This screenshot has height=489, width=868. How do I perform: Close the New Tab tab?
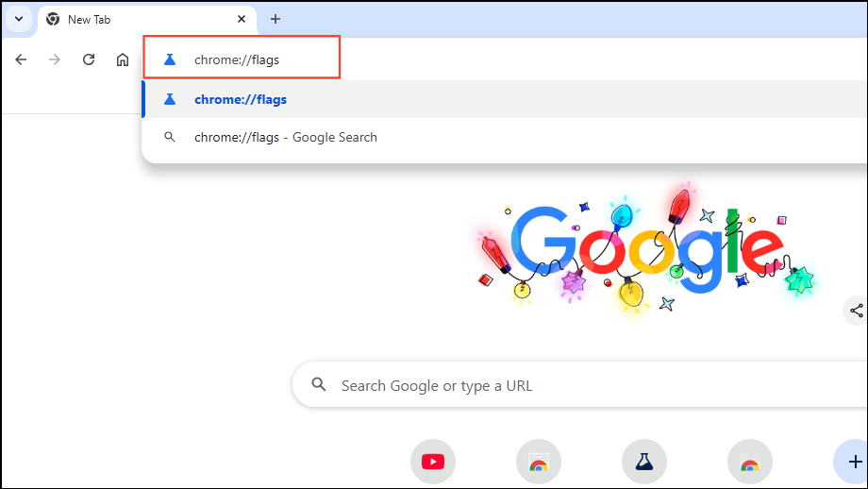[x=242, y=20]
